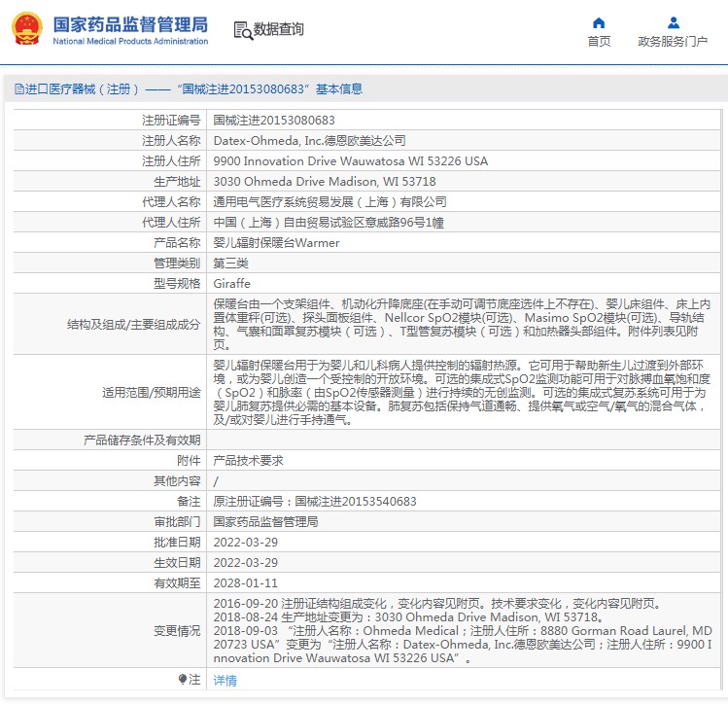
Task: Click the 备注 label
Action: (x=189, y=502)
